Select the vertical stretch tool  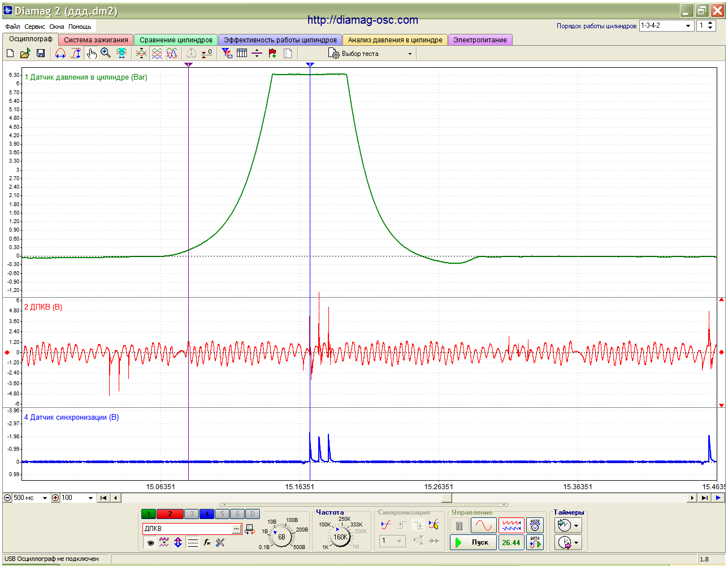tap(76, 53)
